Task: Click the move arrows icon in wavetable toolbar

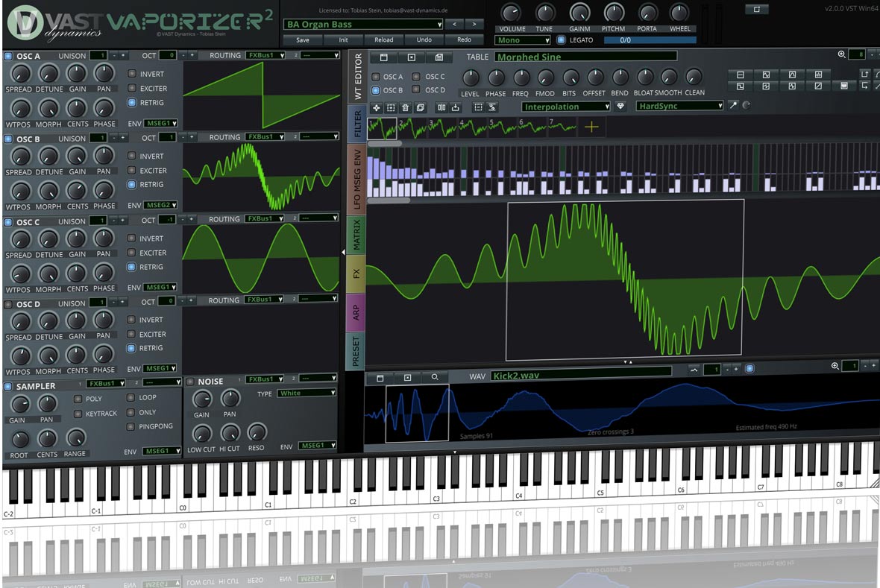Action: [376, 108]
